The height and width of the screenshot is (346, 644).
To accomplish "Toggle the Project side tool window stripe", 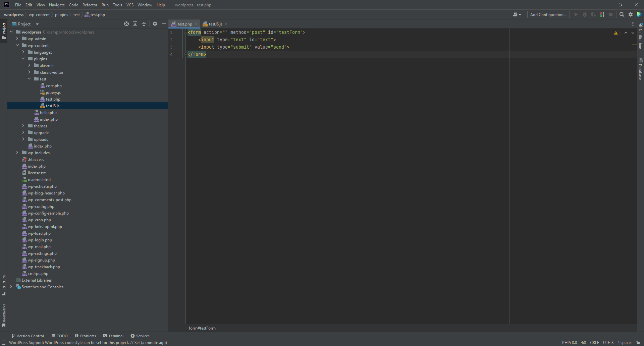I will (4, 31).
